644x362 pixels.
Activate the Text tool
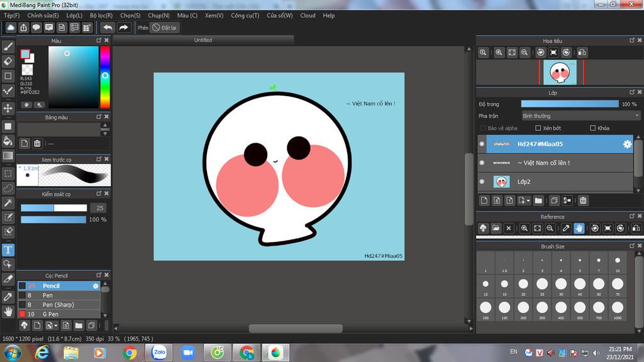tap(8, 250)
